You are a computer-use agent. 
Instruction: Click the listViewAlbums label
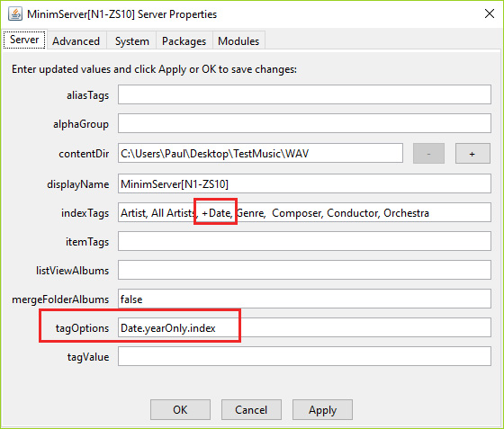(x=73, y=271)
